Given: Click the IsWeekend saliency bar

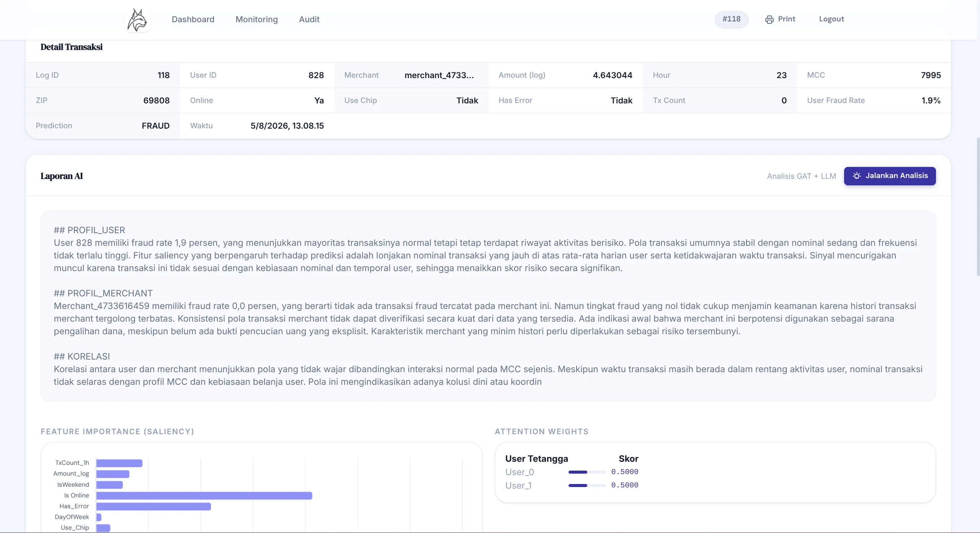Looking at the screenshot, I should [109, 485].
